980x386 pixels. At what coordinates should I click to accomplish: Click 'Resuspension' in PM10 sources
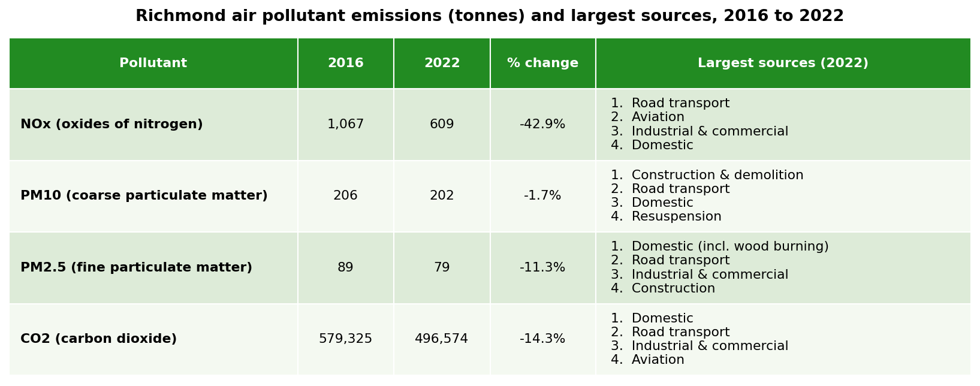[676, 217]
